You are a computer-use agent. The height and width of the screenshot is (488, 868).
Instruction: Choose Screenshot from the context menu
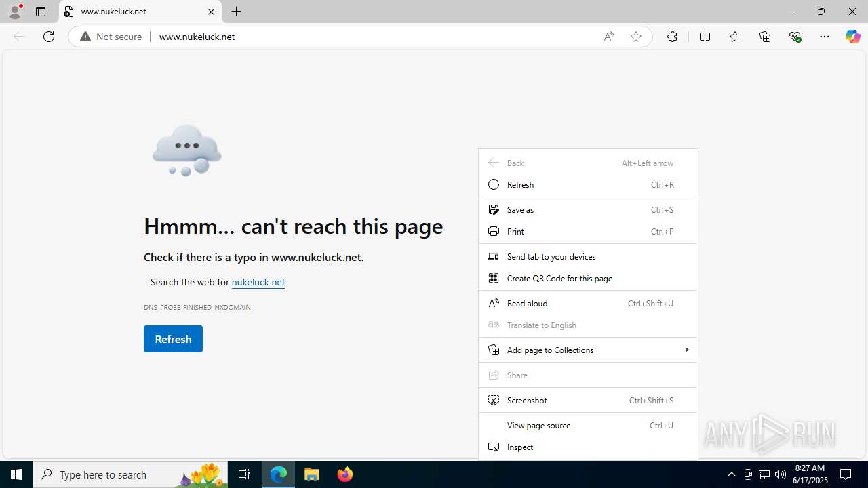coord(588,400)
